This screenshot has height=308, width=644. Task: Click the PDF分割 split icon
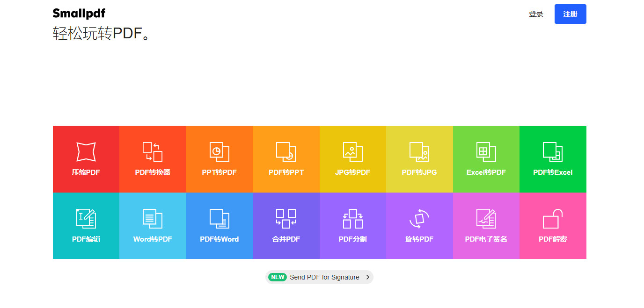(x=352, y=219)
